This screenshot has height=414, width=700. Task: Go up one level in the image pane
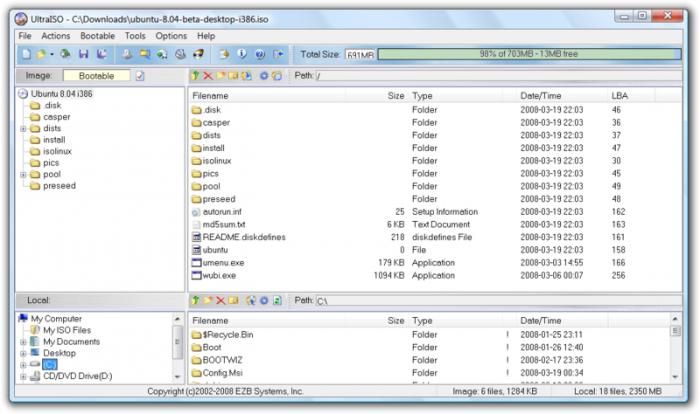196,76
